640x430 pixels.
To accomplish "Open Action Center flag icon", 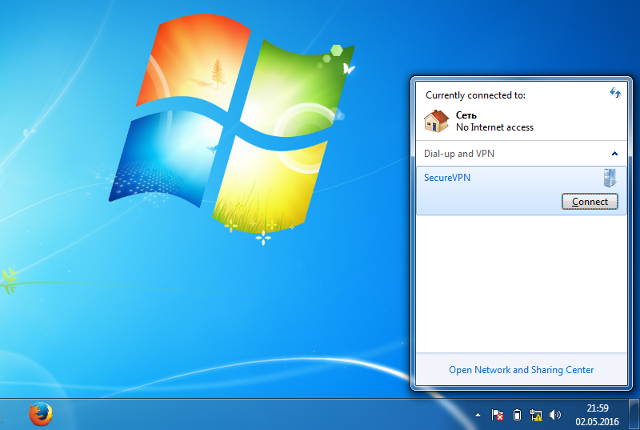I will pyautogui.click(x=497, y=415).
